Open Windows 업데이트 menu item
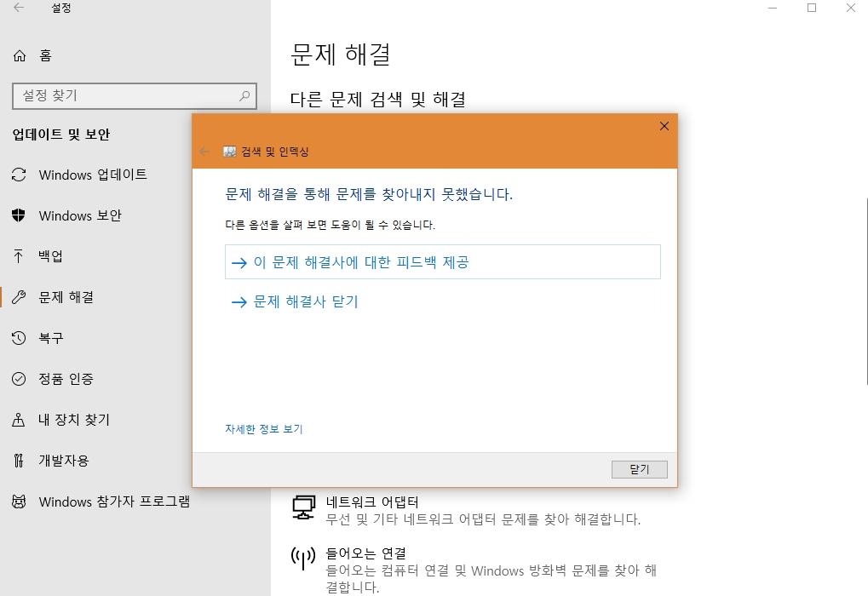 coord(93,175)
